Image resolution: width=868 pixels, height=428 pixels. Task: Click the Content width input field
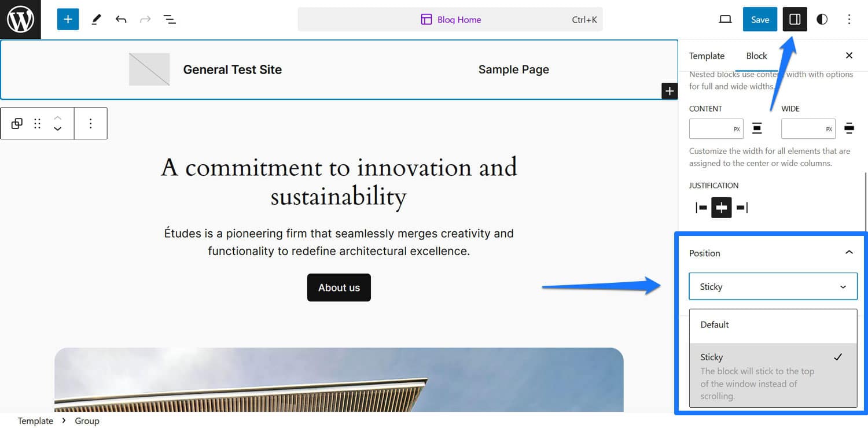coord(711,129)
